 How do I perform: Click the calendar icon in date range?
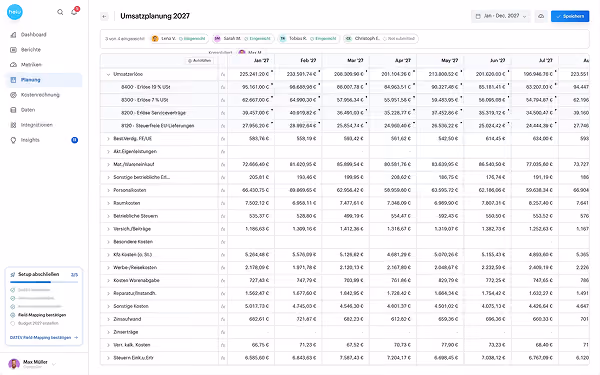pos(478,16)
